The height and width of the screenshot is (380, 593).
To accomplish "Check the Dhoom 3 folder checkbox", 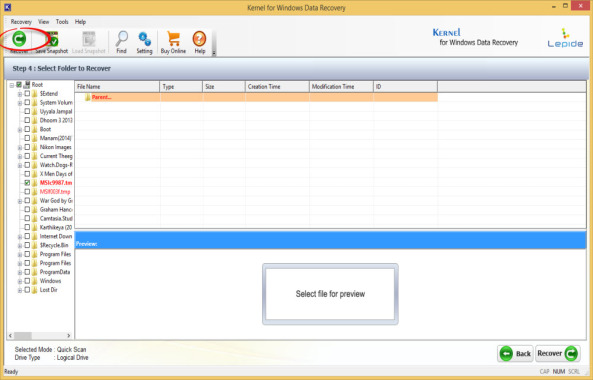I will coord(27,120).
